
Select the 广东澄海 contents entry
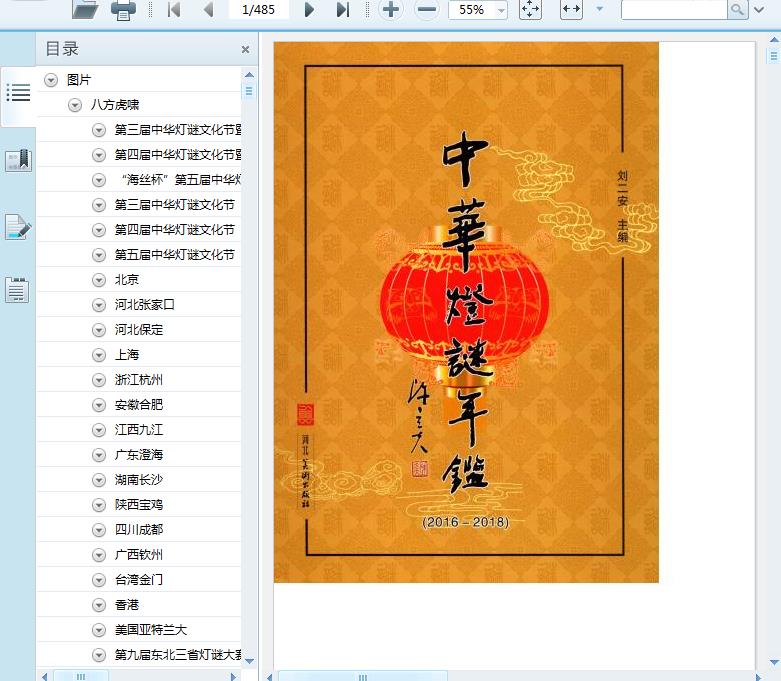(139, 454)
